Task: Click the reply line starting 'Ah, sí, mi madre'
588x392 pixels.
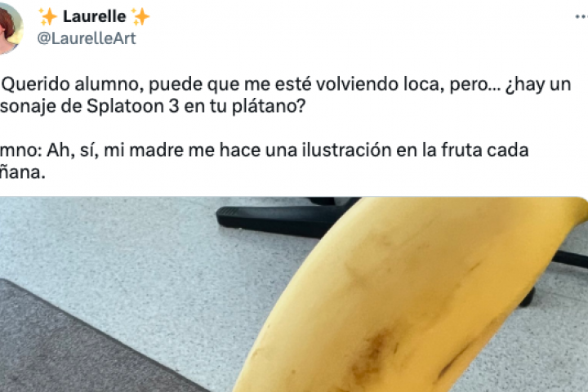Action: coord(287,150)
